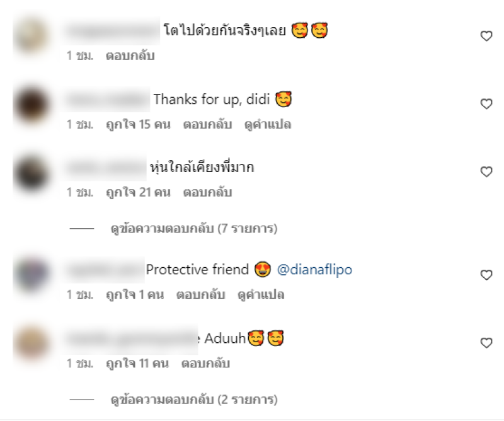Expand the 7 hidden replies
Screen dimensions: 504x421
click(x=194, y=229)
